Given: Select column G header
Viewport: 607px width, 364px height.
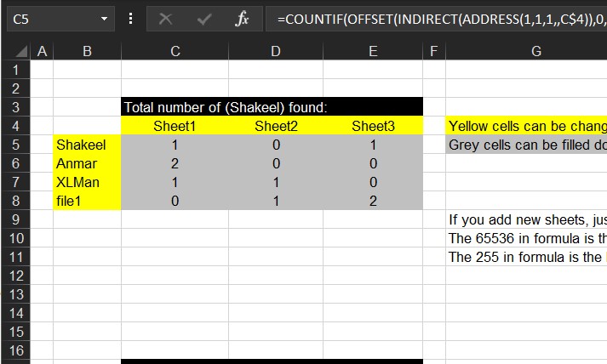Looking at the screenshot, I should 535,52.
